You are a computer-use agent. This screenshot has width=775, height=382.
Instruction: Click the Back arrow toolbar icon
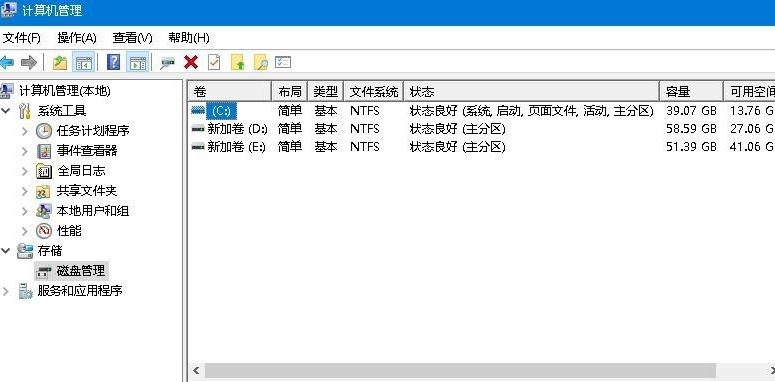[x=7, y=62]
